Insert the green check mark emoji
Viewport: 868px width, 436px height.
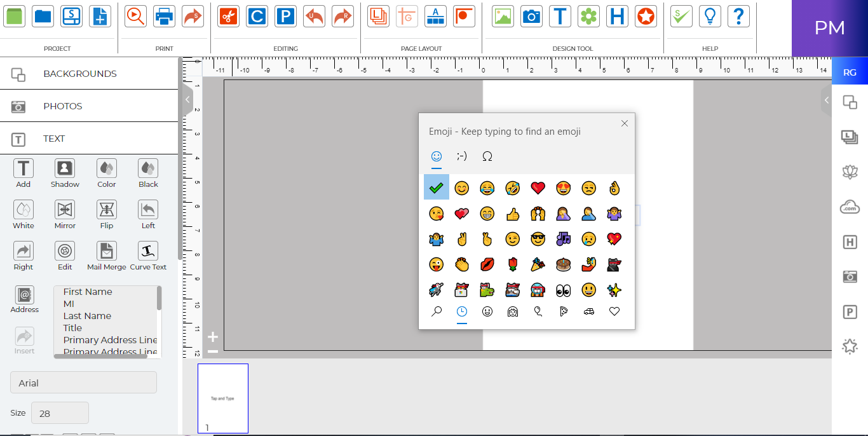tap(437, 187)
